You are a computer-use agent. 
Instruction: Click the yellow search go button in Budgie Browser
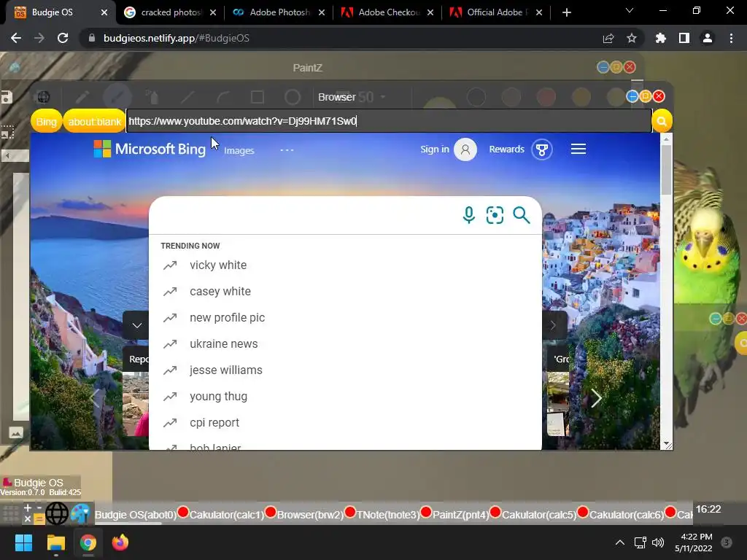point(662,121)
